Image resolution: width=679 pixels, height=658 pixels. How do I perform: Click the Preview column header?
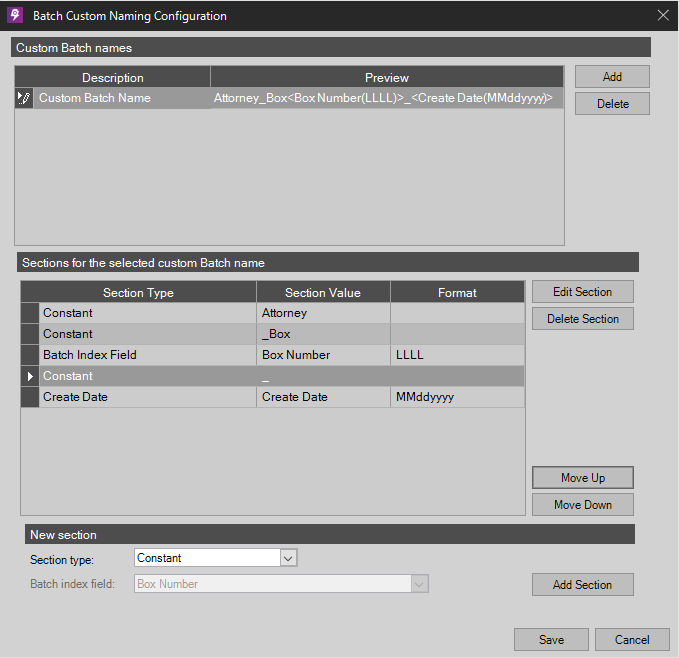(x=386, y=77)
